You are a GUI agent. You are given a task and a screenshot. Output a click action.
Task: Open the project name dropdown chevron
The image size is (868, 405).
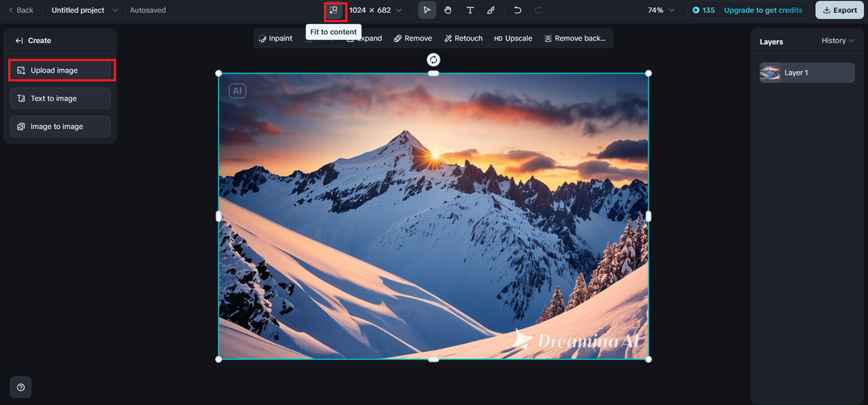(115, 10)
